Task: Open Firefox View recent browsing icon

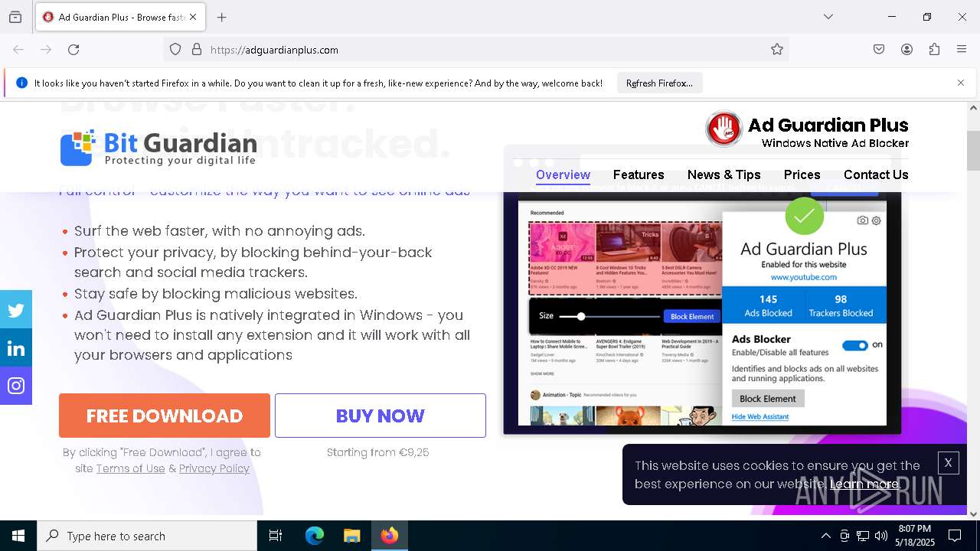Action: (15, 17)
